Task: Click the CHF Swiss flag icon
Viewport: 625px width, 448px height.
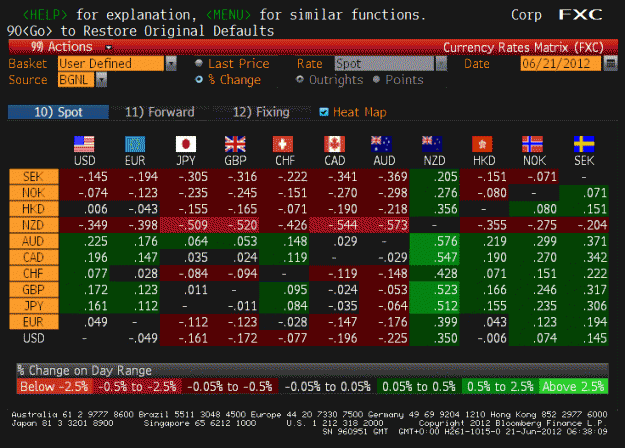Action: [283, 144]
